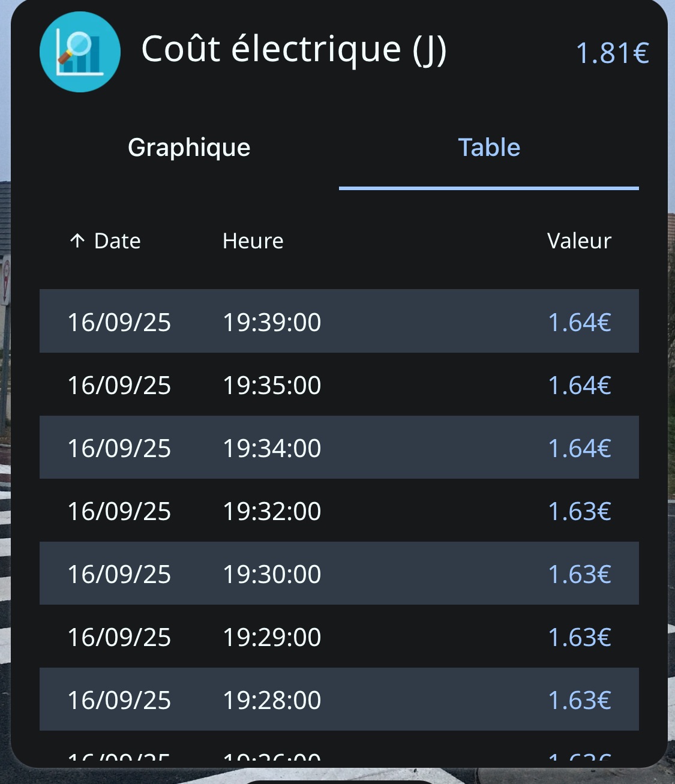Click the 1.64€ value at 19:35:00

[579, 386]
